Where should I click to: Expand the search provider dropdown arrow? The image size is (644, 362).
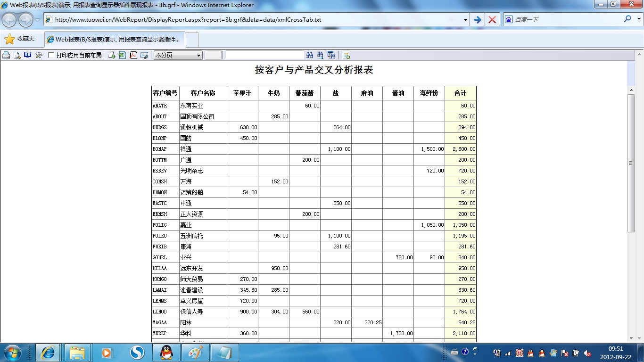(x=639, y=20)
